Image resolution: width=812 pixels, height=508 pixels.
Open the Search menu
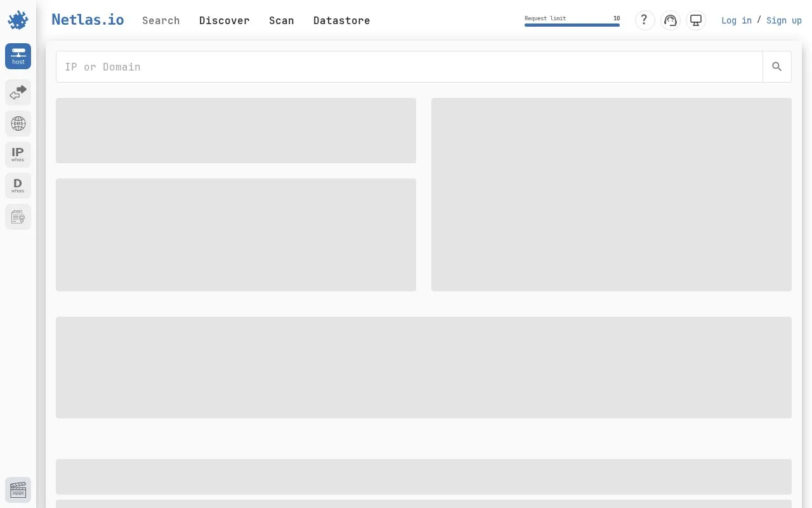161,20
